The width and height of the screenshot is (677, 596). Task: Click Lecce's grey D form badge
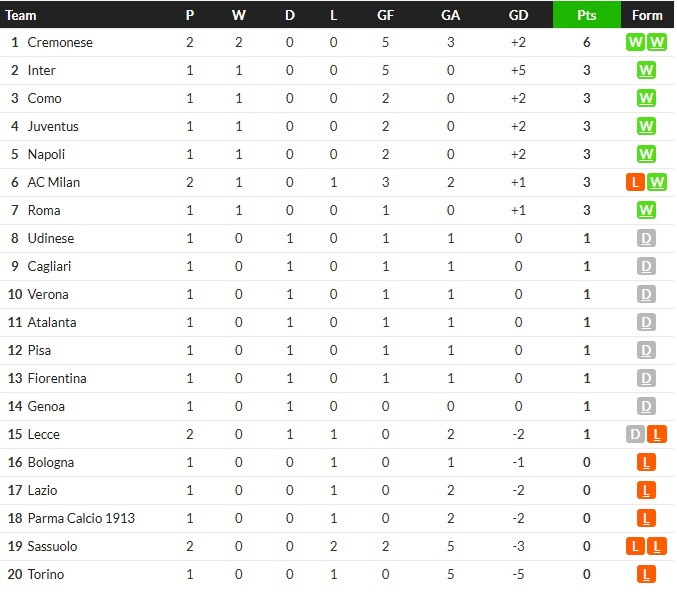pyautogui.click(x=635, y=434)
